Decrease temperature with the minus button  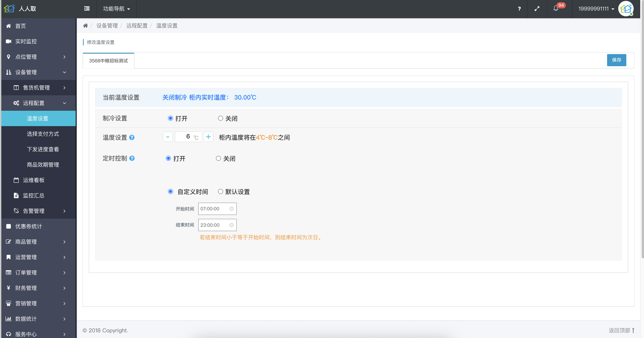click(x=168, y=137)
